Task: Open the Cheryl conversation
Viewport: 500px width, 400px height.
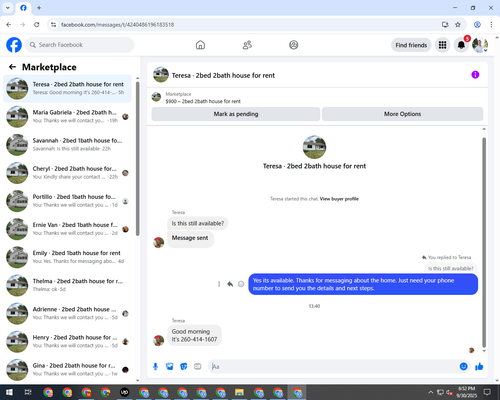Action: click(x=67, y=173)
